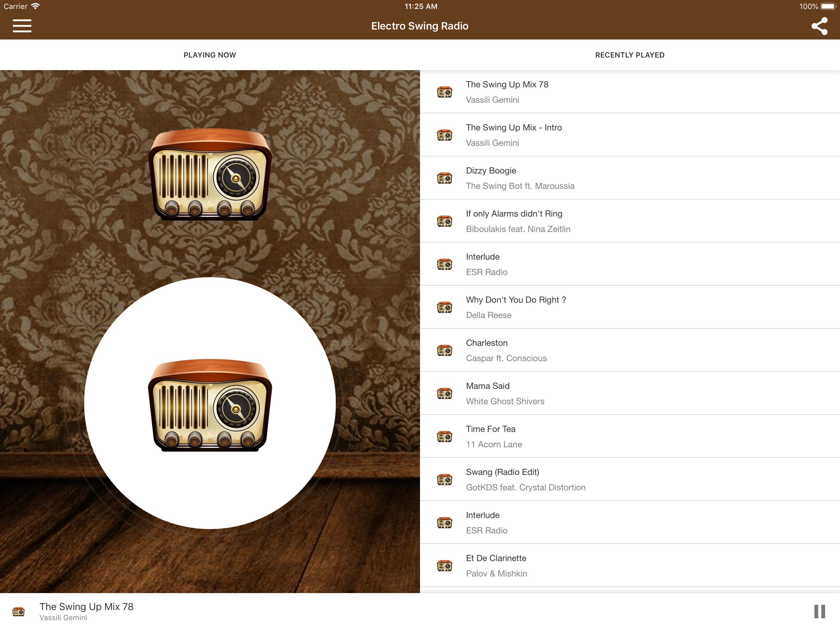Click radio icon beside Et De Clarinette
Viewport: 840px width, 630px height.
point(444,565)
